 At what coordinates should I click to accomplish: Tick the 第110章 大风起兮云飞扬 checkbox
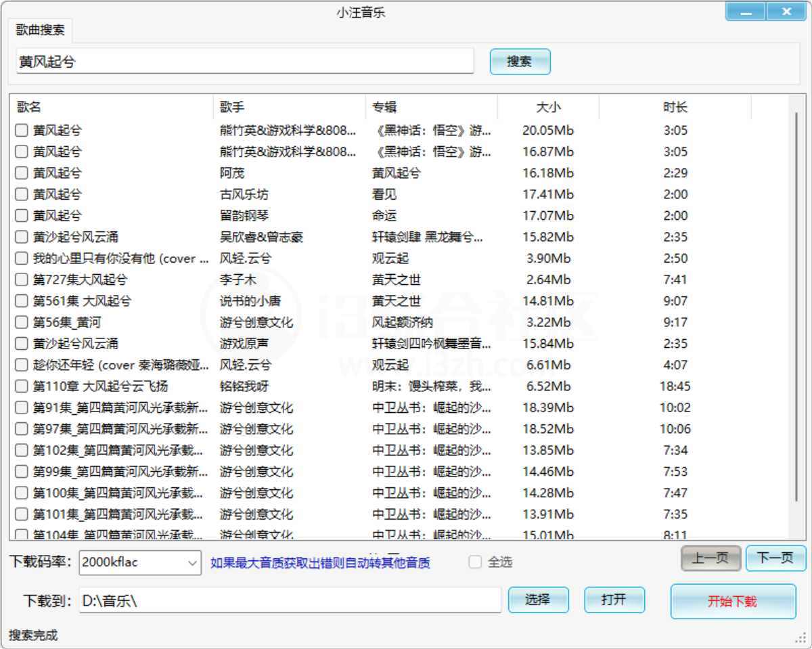pyautogui.click(x=22, y=386)
